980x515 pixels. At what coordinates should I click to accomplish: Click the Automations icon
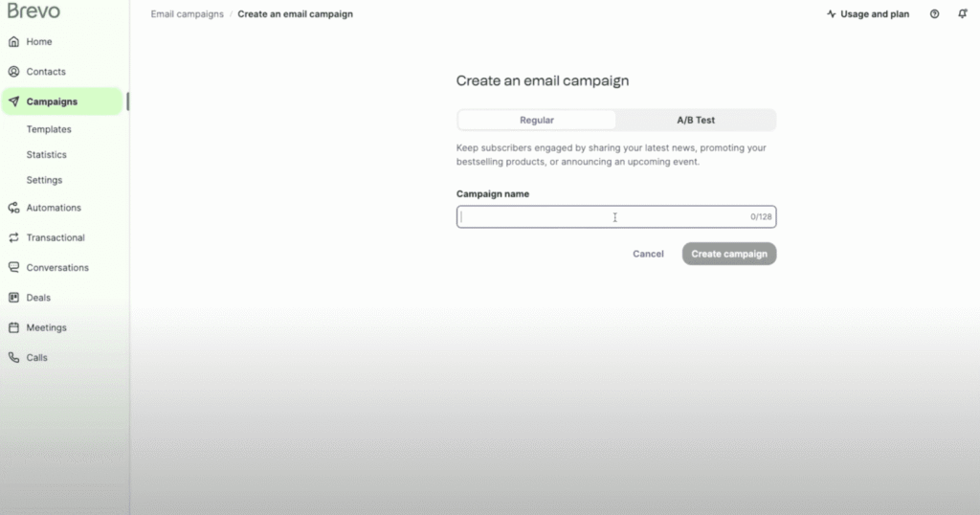(x=13, y=208)
